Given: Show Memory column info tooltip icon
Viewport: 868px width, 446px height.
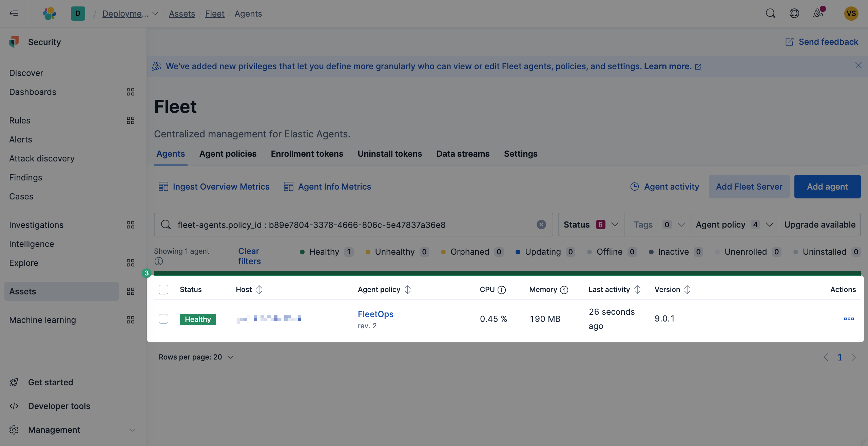Looking at the screenshot, I should coord(564,290).
